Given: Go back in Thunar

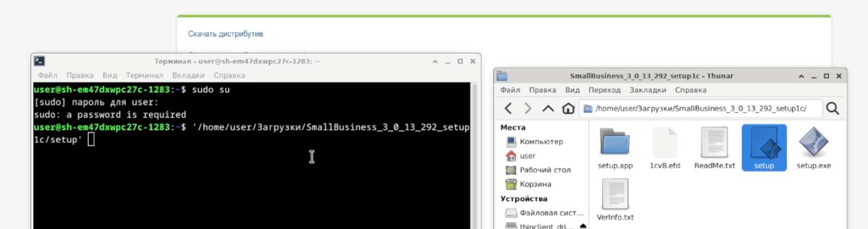Looking at the screenshot, I should click(x=508, y=108).
